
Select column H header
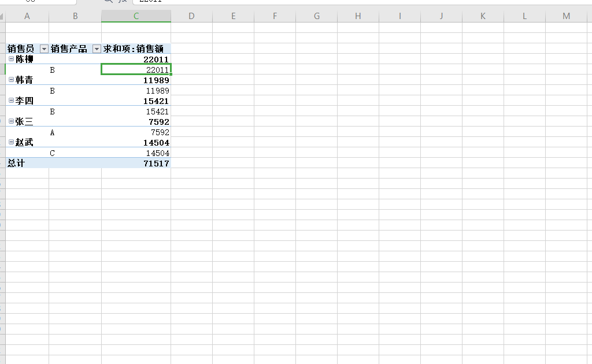[358, 16]
